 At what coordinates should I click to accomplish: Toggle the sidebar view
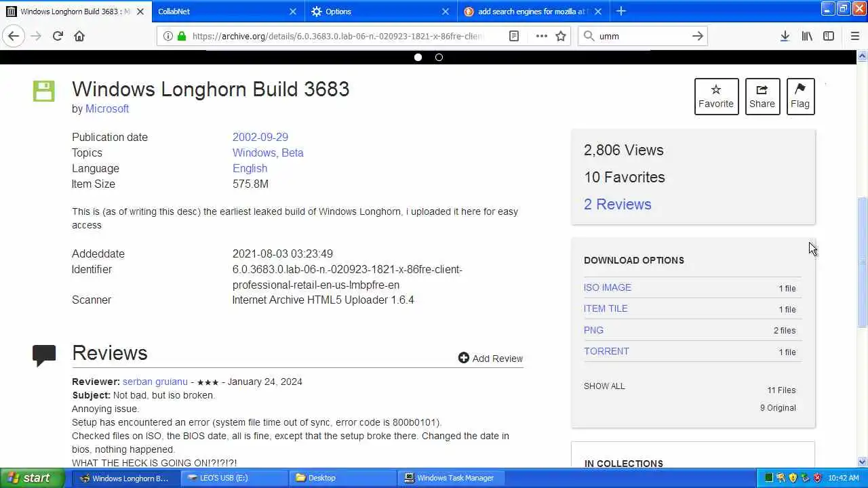click(x=829, y=36)
